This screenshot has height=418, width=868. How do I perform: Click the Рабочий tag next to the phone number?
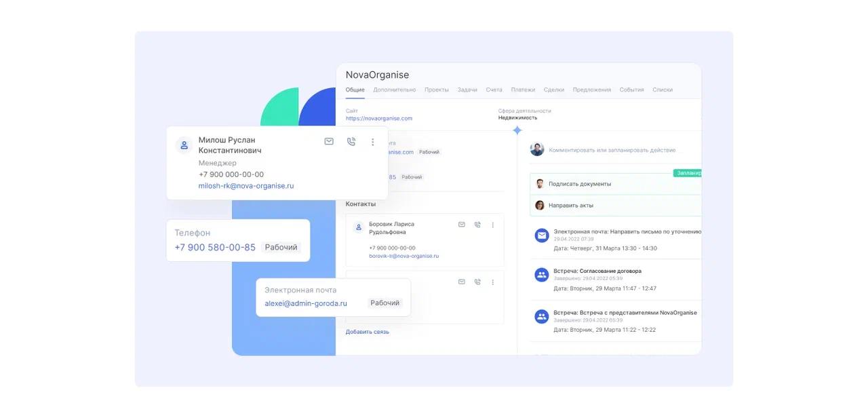281,248
